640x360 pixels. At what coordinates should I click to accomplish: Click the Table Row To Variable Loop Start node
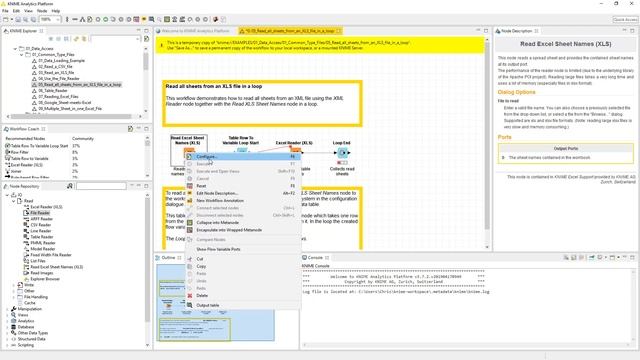click(242, 150)
